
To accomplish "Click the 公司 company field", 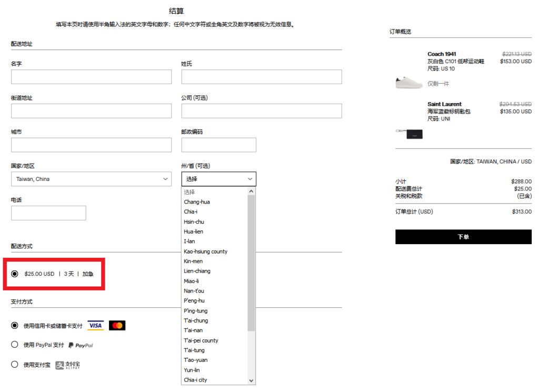I will [x=262, y=111].
